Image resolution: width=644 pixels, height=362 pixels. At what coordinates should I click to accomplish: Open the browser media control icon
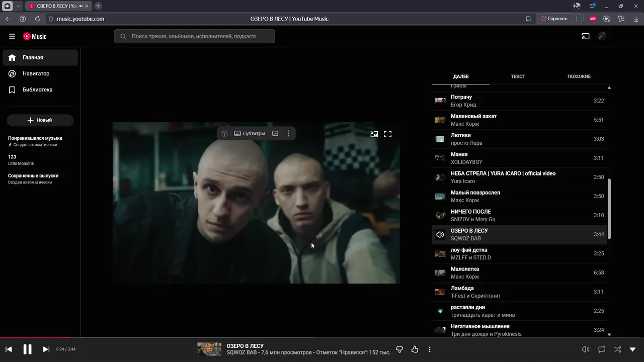point(607,19)
